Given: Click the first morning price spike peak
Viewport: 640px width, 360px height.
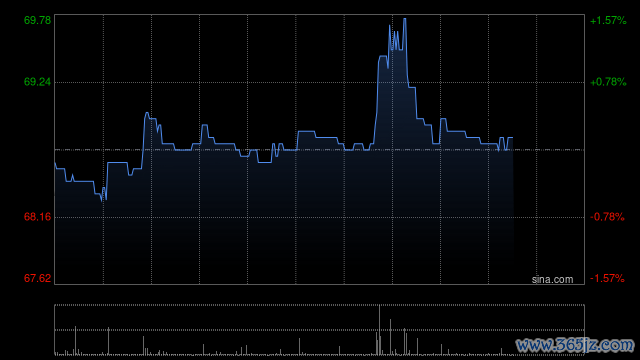Looking at the screenshot, I should [147, 113].
